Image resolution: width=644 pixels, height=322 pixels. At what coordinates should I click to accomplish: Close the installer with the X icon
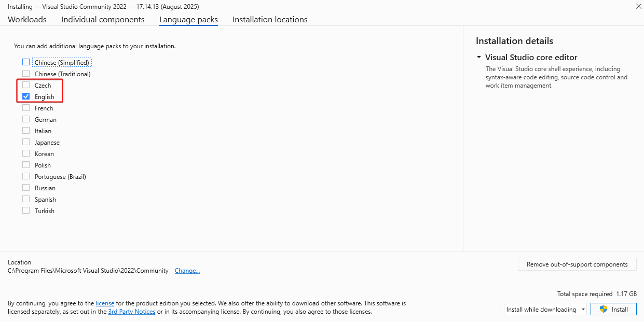point(638,6)
